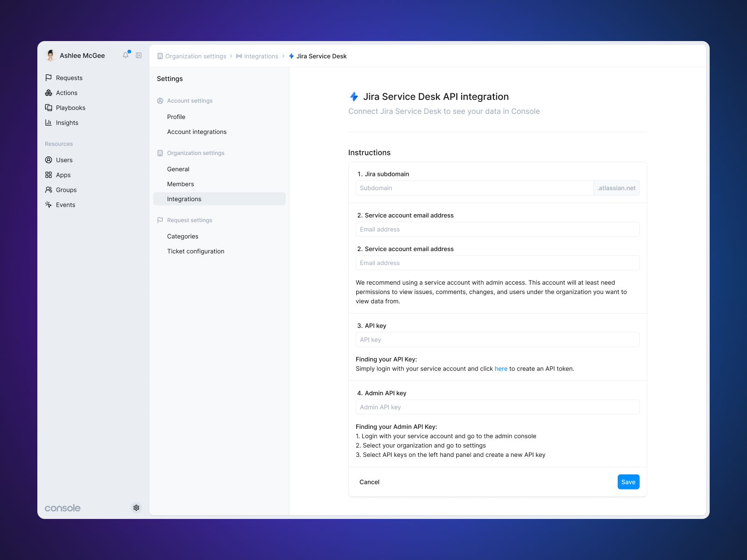
Task: Focus the API key input field
Action: pos(498,340)
